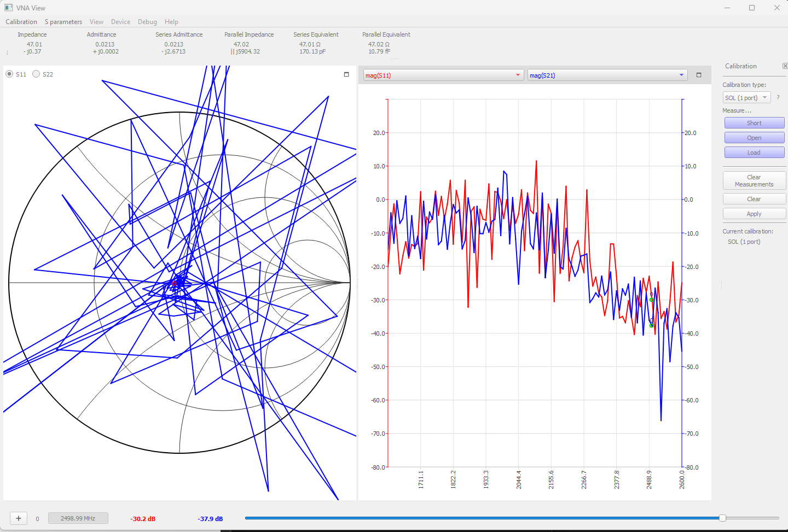Click the calibration type help question mark
The height and width of the screenshot is (532, 788).
tap(778, 97)
